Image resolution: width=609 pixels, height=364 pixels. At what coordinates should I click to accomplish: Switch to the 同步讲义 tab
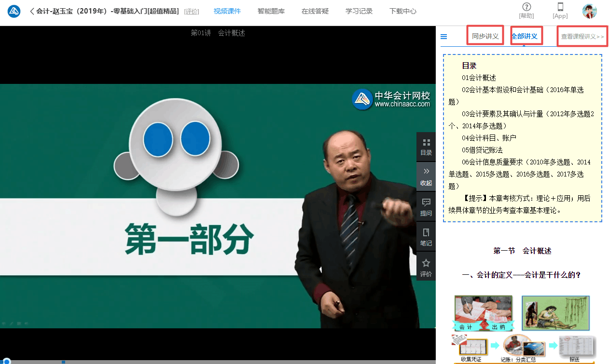pyautogui.click(x=484, y=36)
